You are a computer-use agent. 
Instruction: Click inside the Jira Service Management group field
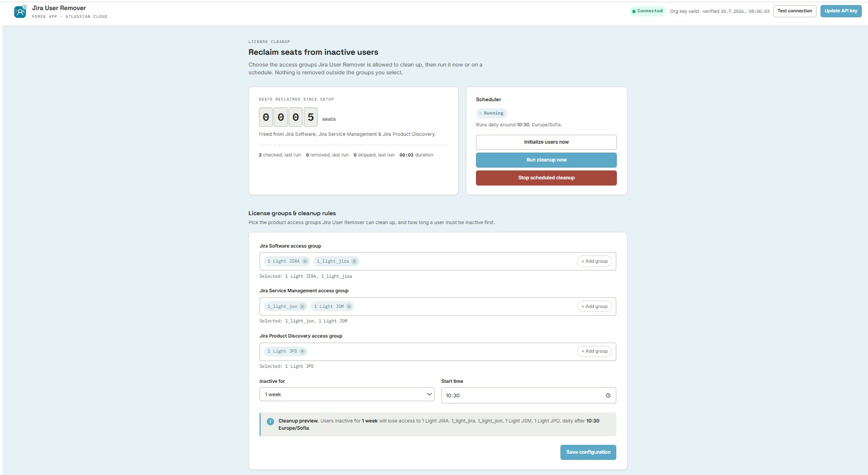438,306
